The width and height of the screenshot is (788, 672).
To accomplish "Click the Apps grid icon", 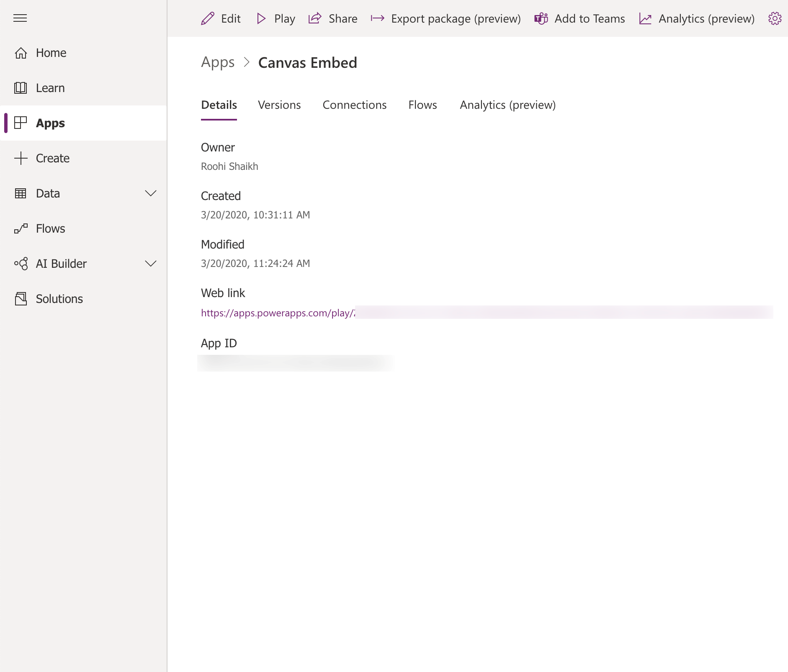I will tap(21, 123).
